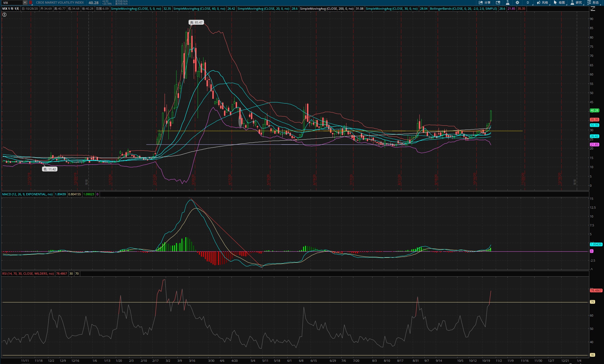Open the D timeframe dropdown
Viewport: 604px width, 364px height.
coord(528,2)
